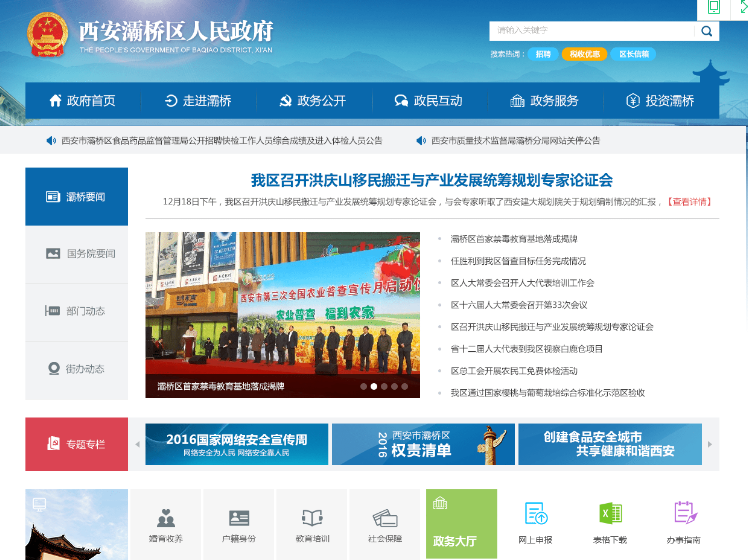Click the 税收优惠 hot search tag
This screenshot has width=748, height=560.
tap(584, 54)
